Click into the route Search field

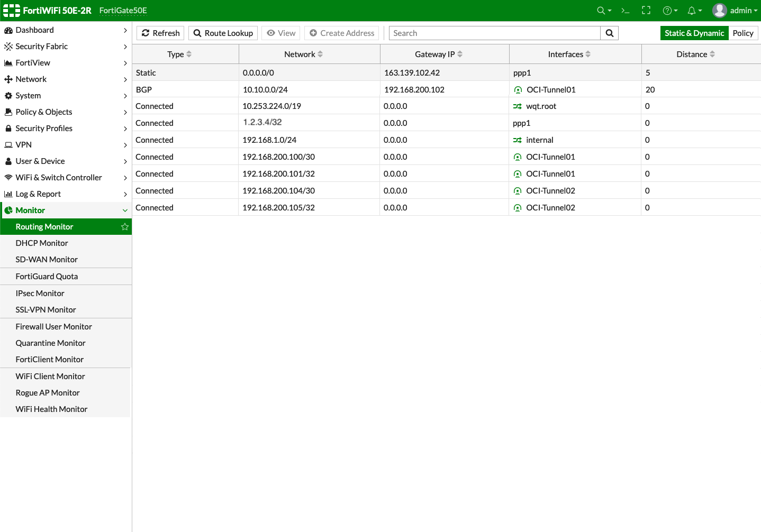coord(495,33)
